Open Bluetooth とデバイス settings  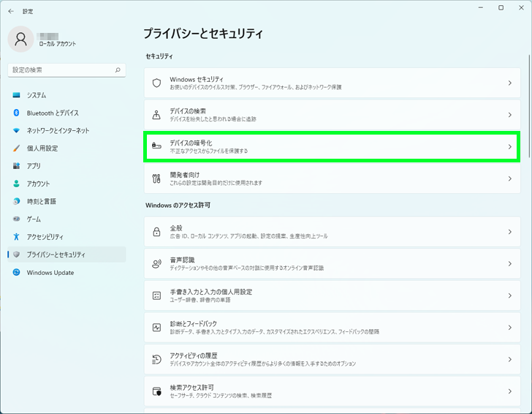(x=66, y=113)
